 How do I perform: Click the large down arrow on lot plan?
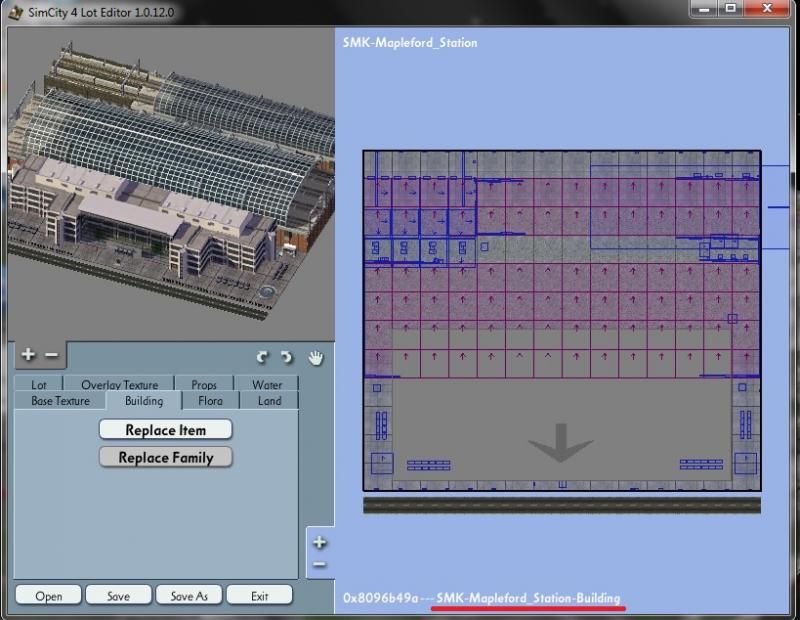pos(561,442)
